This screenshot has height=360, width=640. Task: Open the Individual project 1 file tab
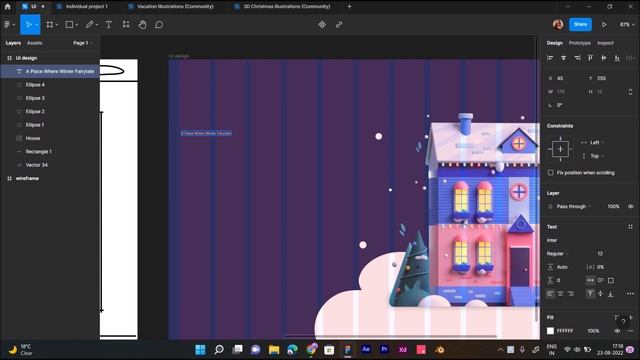click(x=82, y=7)
